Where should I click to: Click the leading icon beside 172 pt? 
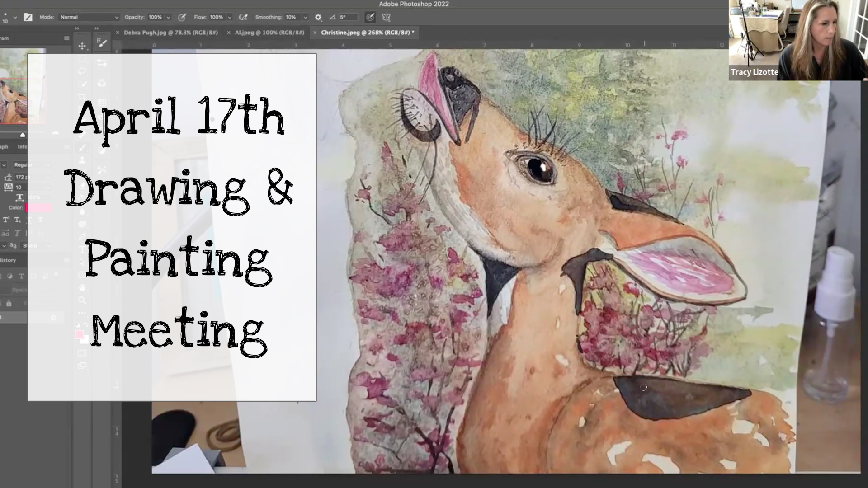8,177
